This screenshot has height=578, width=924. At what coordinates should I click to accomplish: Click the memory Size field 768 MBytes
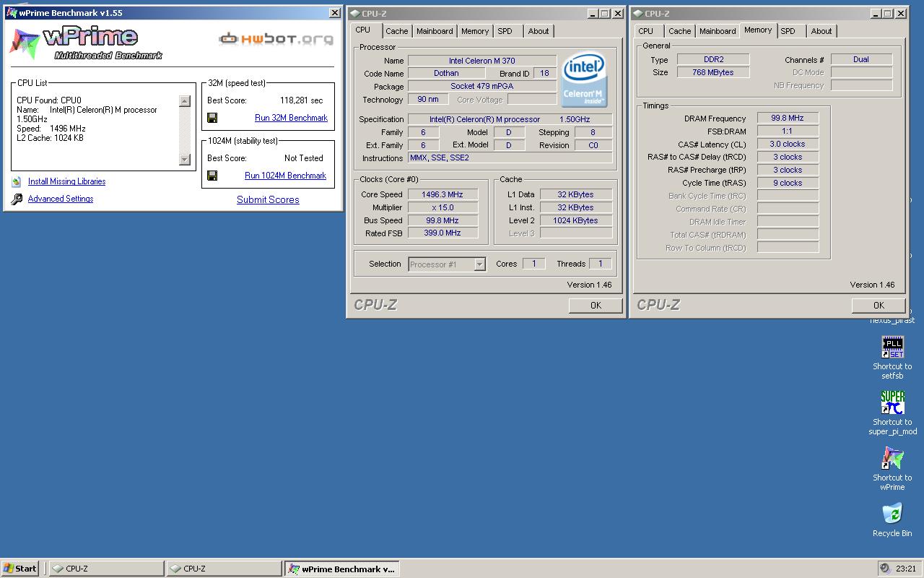713,72
